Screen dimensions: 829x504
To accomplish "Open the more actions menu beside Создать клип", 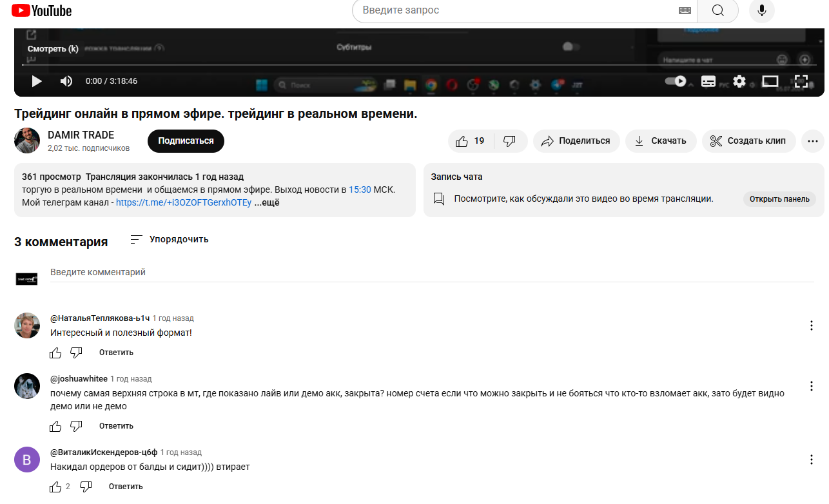I will (x=812, y=141).
